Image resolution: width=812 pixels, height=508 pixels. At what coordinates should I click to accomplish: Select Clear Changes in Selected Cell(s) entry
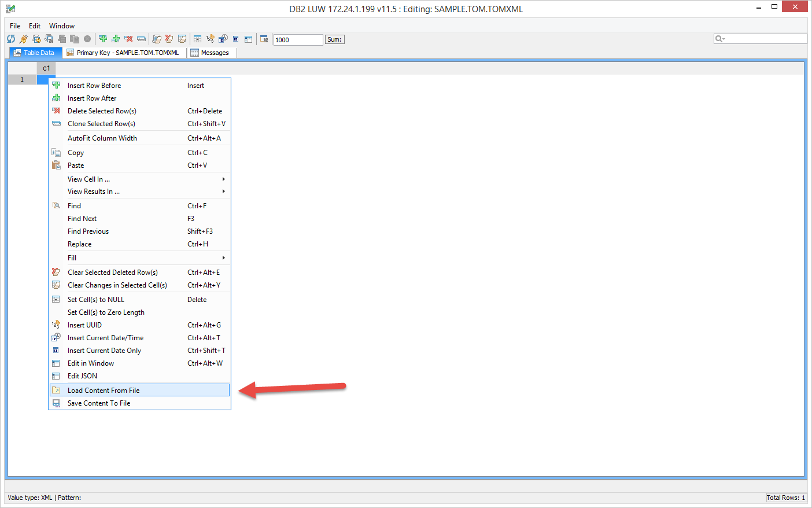coord(140,285)
